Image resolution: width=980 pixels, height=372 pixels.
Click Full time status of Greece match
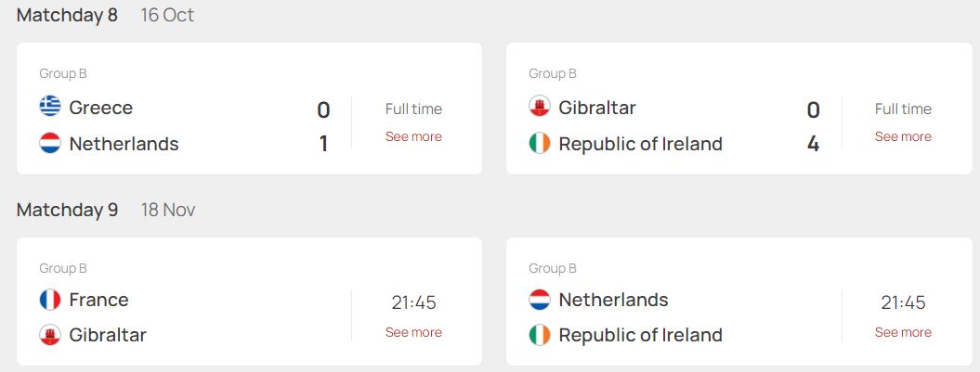click(x=413, y=109)
